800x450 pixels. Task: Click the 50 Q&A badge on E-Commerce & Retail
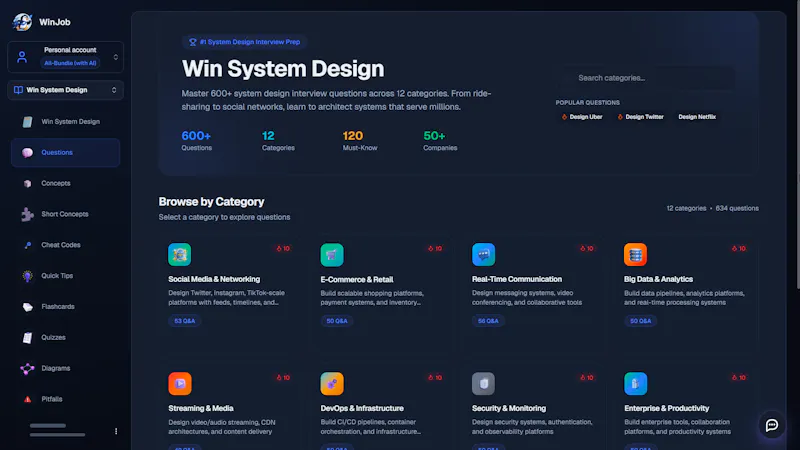tap(337, 321)
